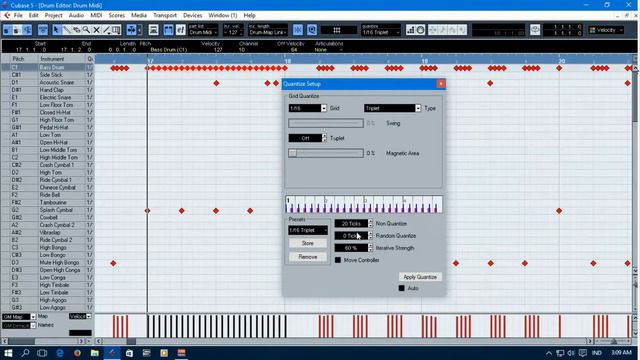Toggle the MIDI Input button
The image size is (640, 360).
pyautogui.click(x=420, y=30)
